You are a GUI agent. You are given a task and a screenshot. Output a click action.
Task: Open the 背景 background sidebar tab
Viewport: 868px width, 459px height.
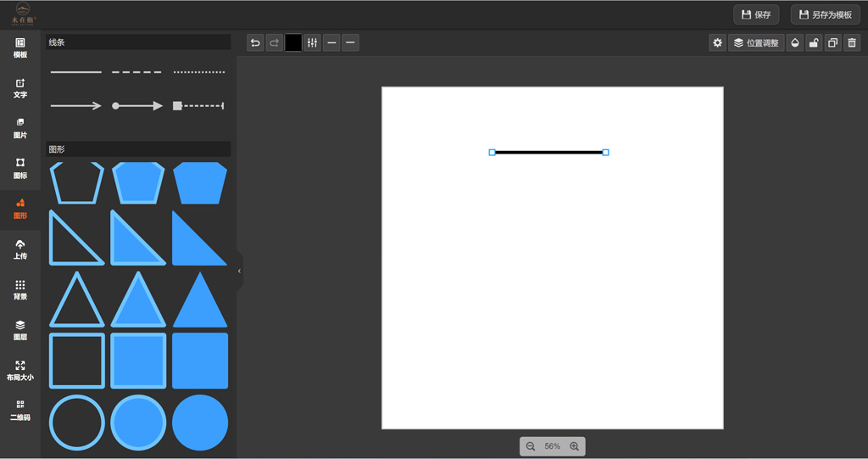point(20,290)
